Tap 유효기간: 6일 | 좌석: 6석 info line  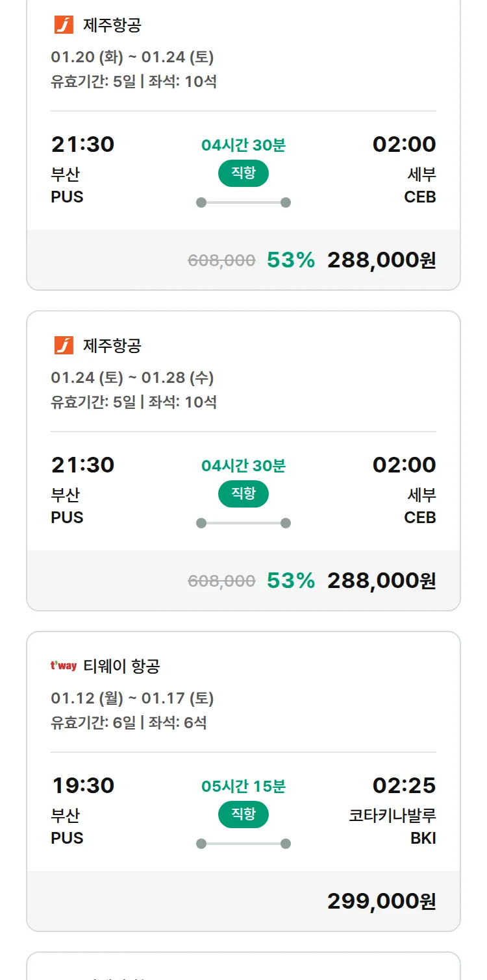129,722
